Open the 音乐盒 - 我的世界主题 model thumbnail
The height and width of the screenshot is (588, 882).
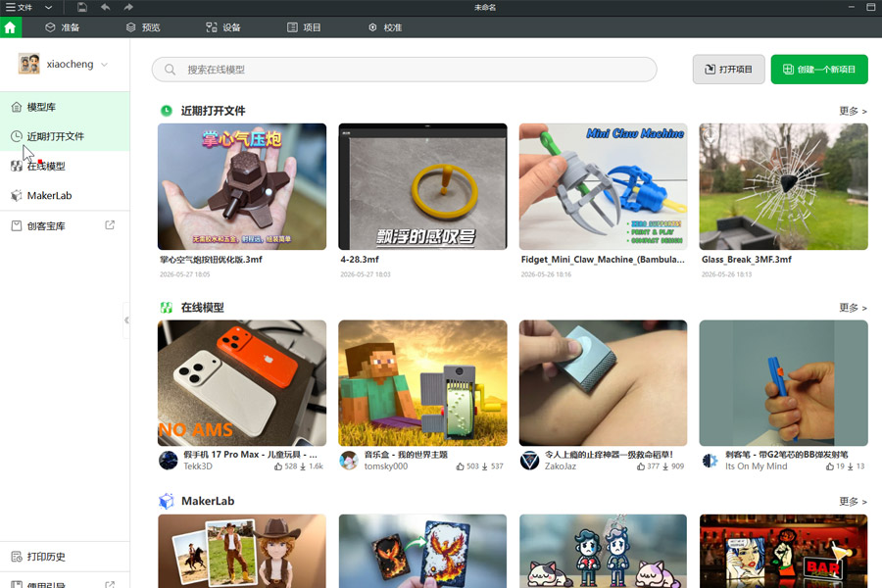point(422,383)
